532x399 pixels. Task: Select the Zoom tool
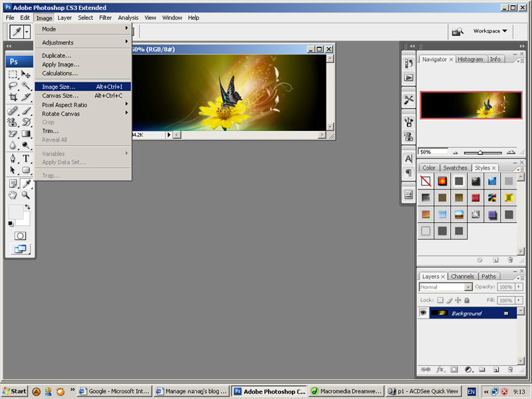pyautogui.click(x=26, y=195)
